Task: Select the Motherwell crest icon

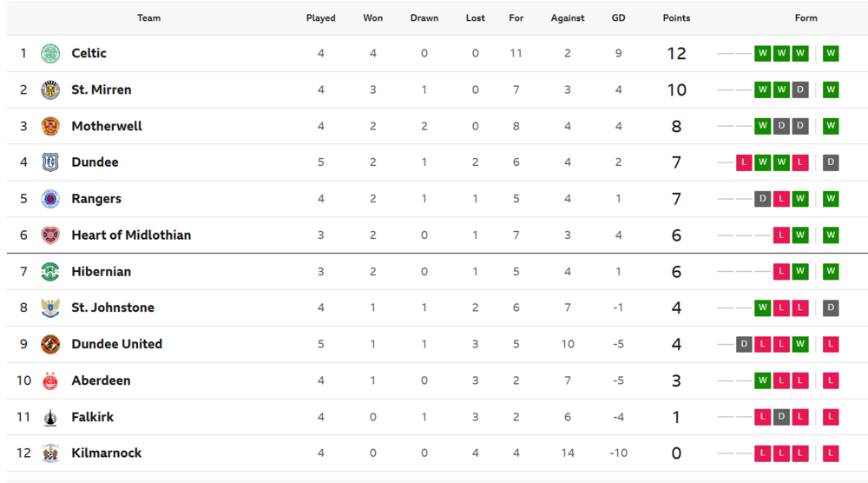Action: coord(50,126)
